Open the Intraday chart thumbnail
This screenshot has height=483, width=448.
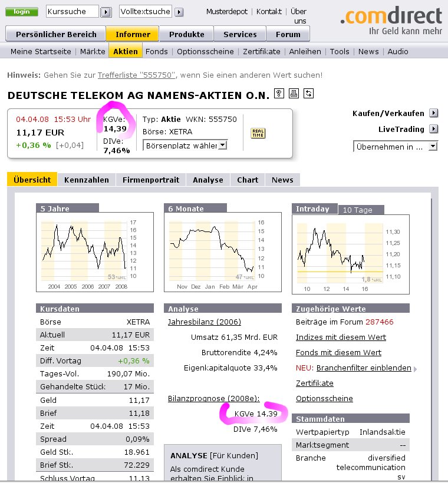coord(351,254)
